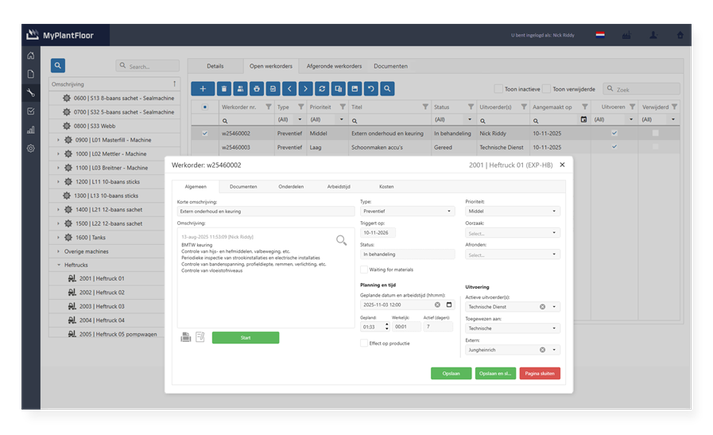Clear the Jungheinrich extern value

(x=542, y=350)
